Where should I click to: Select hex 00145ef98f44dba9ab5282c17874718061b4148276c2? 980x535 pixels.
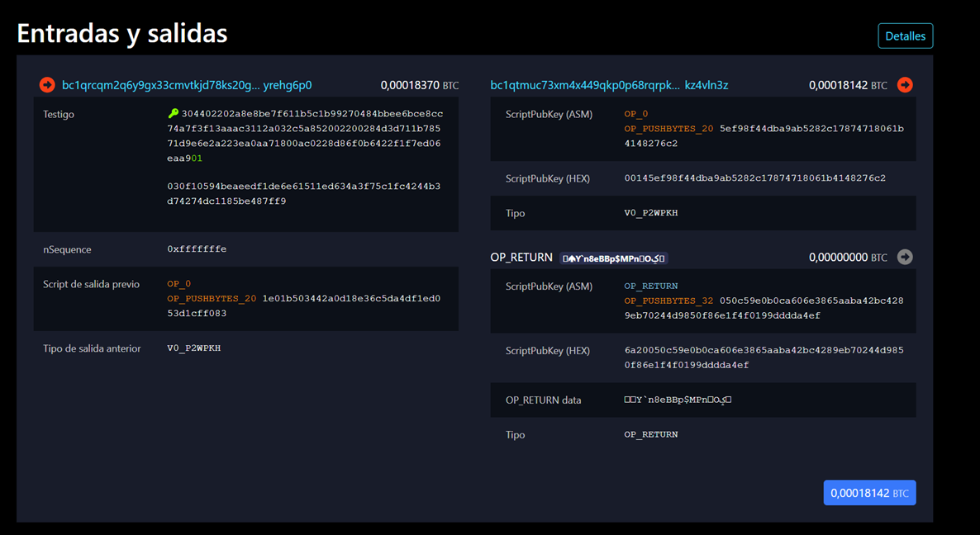755,178
